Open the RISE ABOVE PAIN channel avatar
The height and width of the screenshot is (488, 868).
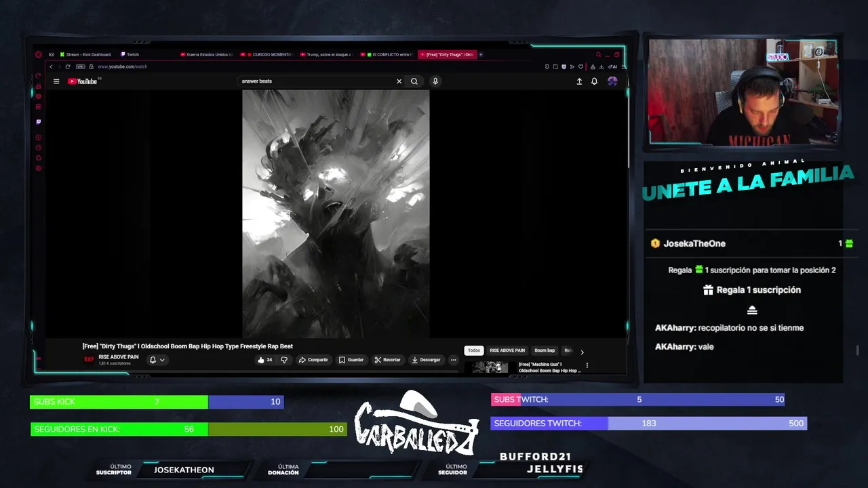[89, 359]
